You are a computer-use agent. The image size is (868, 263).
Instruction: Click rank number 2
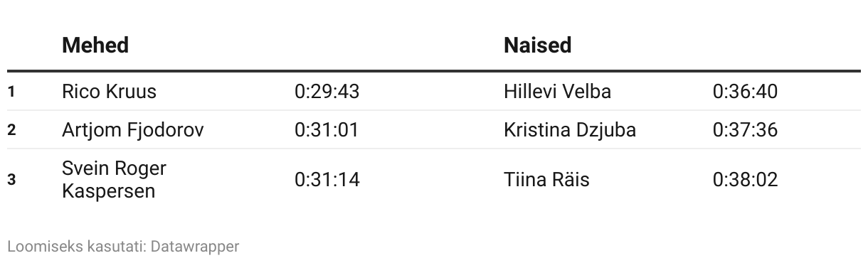[11, 130]
